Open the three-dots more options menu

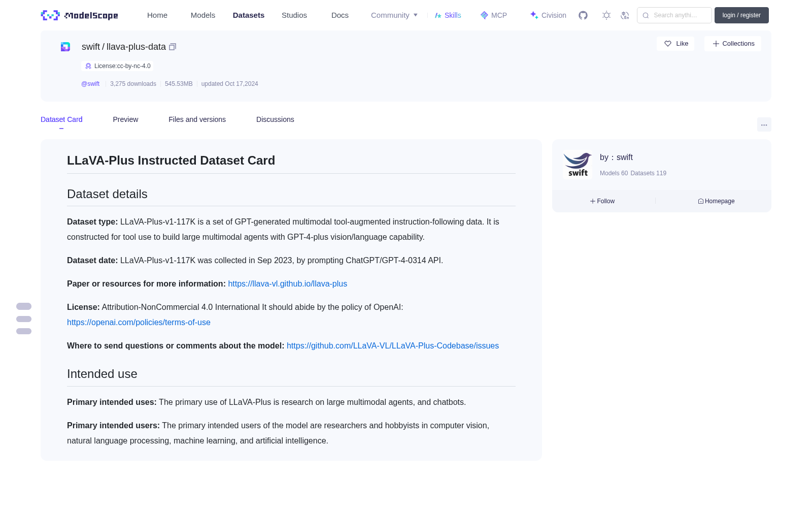tap(764, 124)
